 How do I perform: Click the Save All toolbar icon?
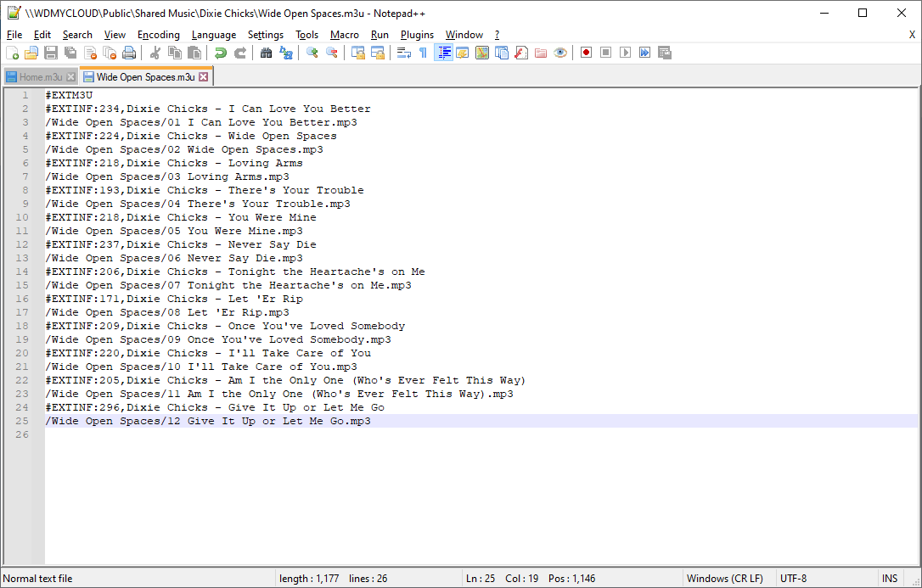tap(70, 53)
